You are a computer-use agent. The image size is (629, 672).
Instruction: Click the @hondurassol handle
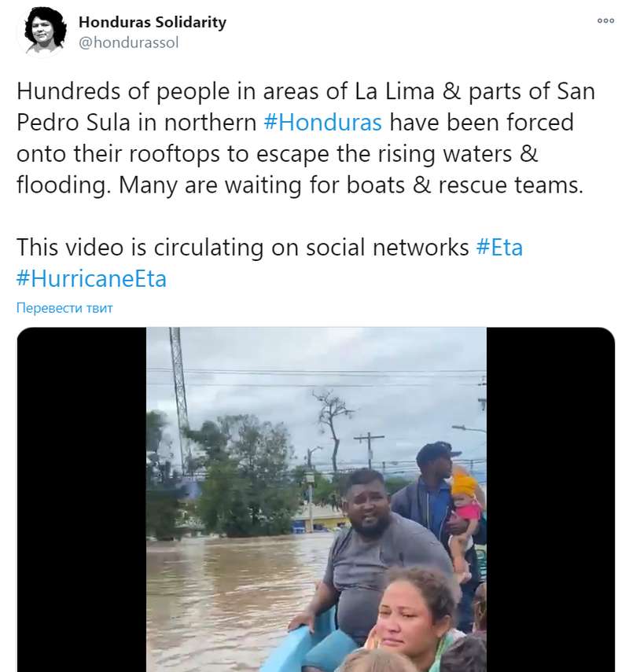pyautogui.click(x=129, y=42)
